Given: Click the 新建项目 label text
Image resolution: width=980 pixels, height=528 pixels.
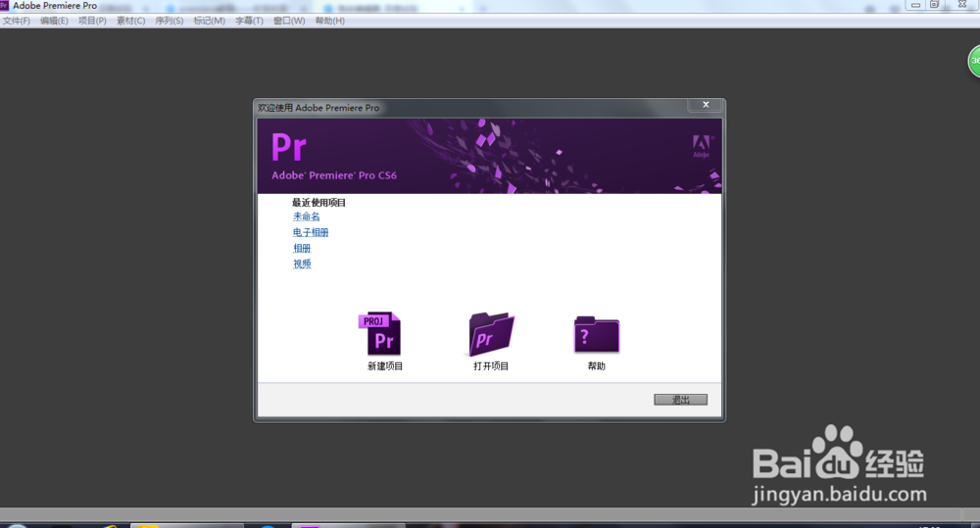Looking at the screenshot, I should click(x=385, y=366).
